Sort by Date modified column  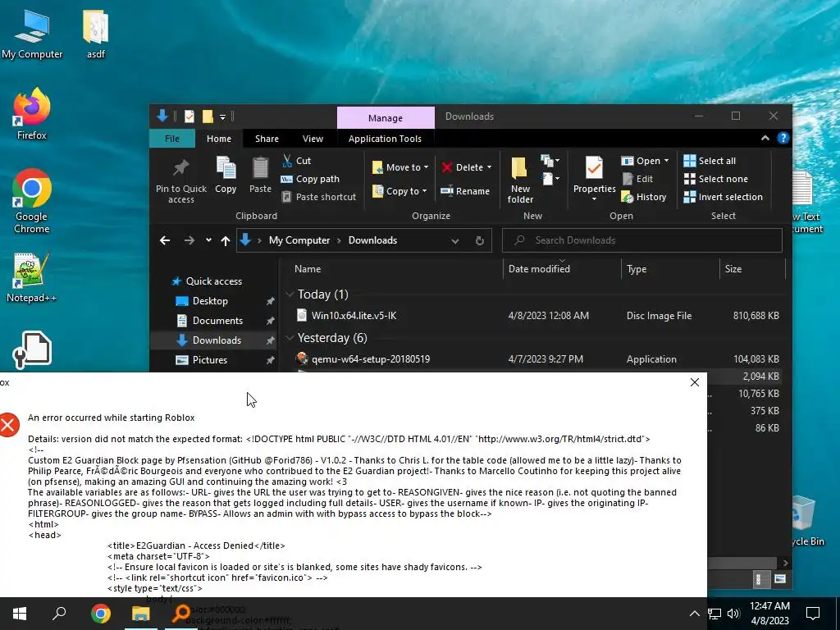(x=562, y=268)
